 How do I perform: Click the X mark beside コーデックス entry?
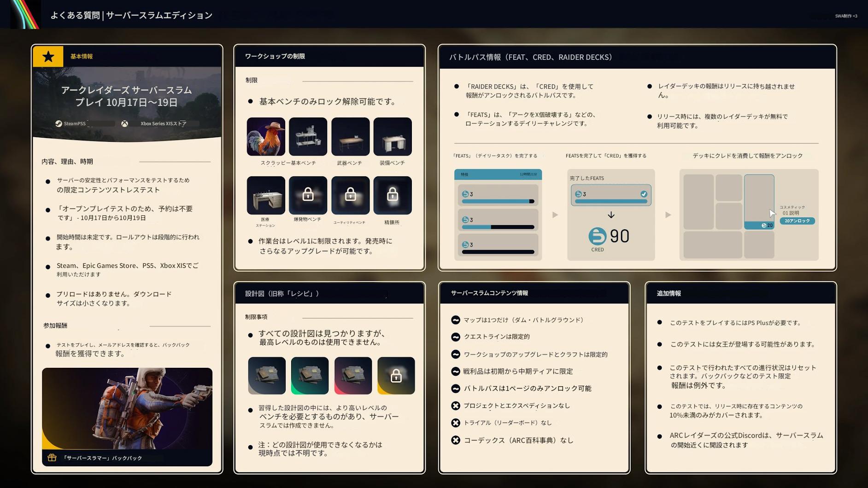click(456, 440)
